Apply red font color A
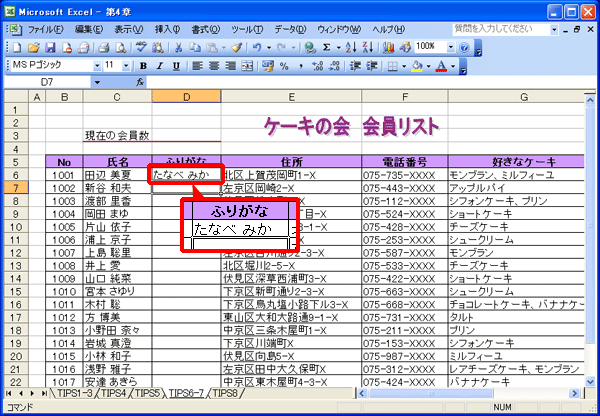Viewport: 600px width, 416px height. pyautogui.click(x=442, y=66)
